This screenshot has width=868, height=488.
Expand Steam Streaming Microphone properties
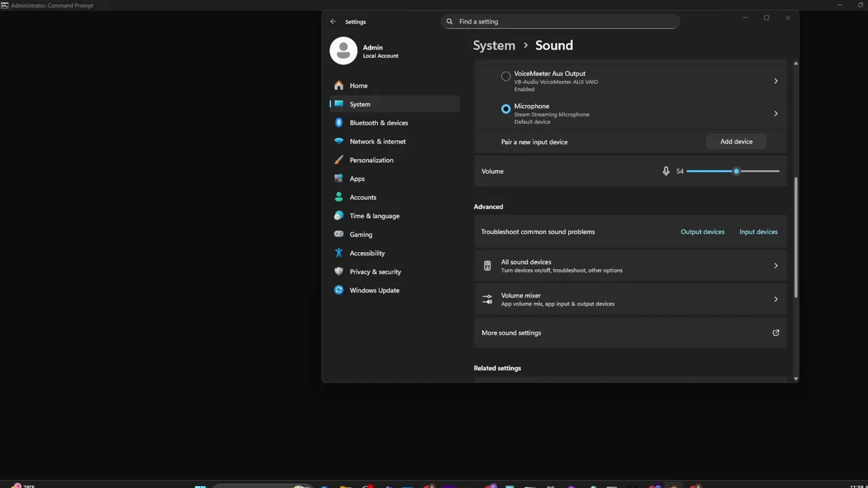776,114
